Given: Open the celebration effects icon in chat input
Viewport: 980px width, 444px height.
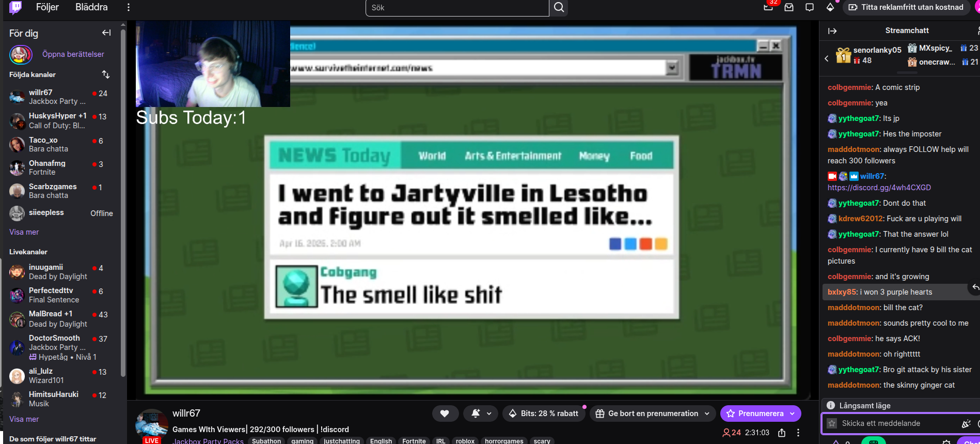Looking at the screenshot, I should pos(966,424).
